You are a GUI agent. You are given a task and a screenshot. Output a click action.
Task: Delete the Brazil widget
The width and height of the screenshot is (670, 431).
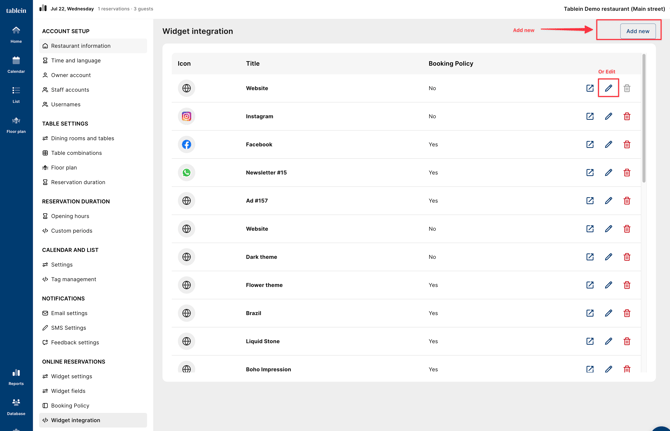627,313
